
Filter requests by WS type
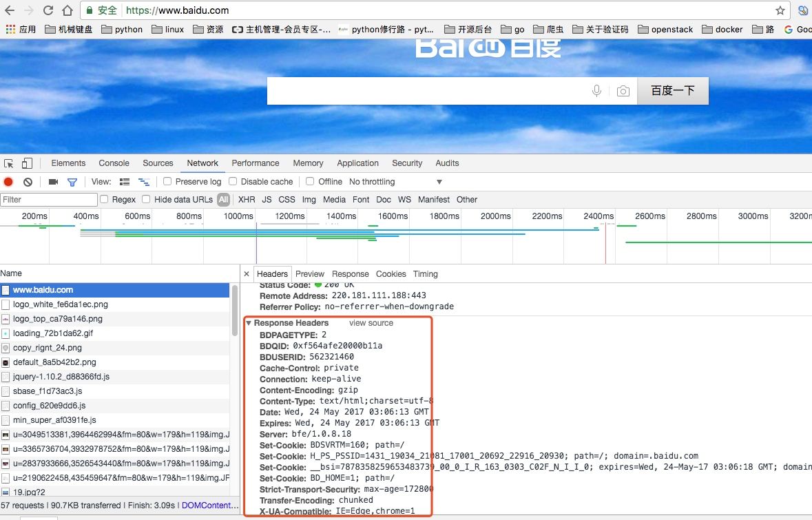(x=404, y=200)
